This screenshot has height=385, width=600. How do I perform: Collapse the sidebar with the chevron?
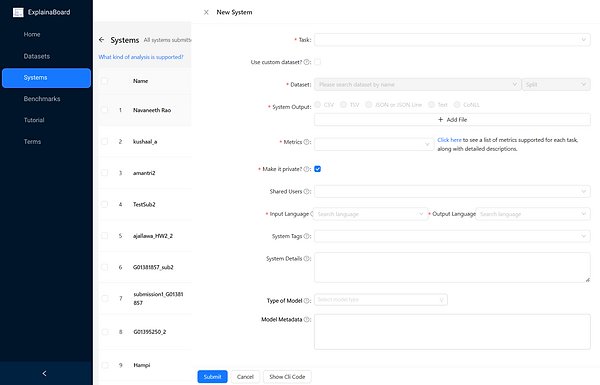tap(44, 373)
